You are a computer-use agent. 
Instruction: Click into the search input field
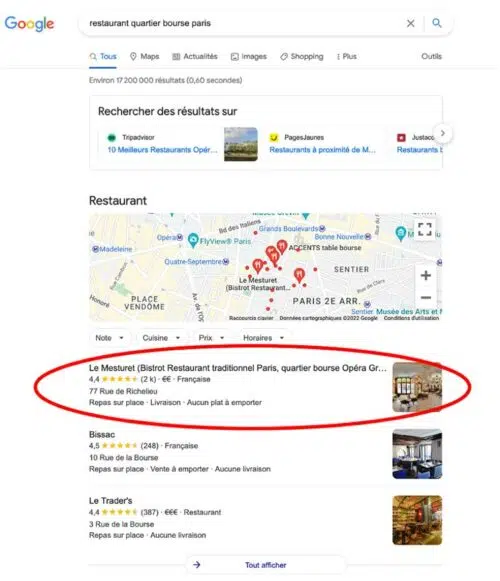(245, 23)
